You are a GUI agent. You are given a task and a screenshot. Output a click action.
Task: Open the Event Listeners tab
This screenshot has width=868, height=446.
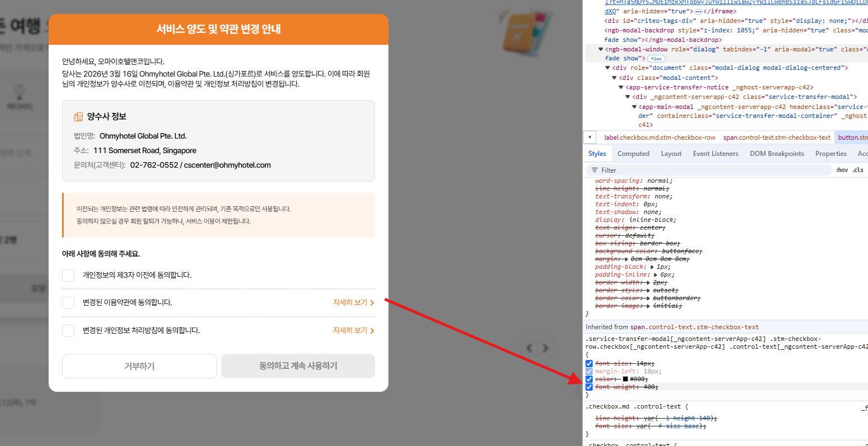point(715,154)
